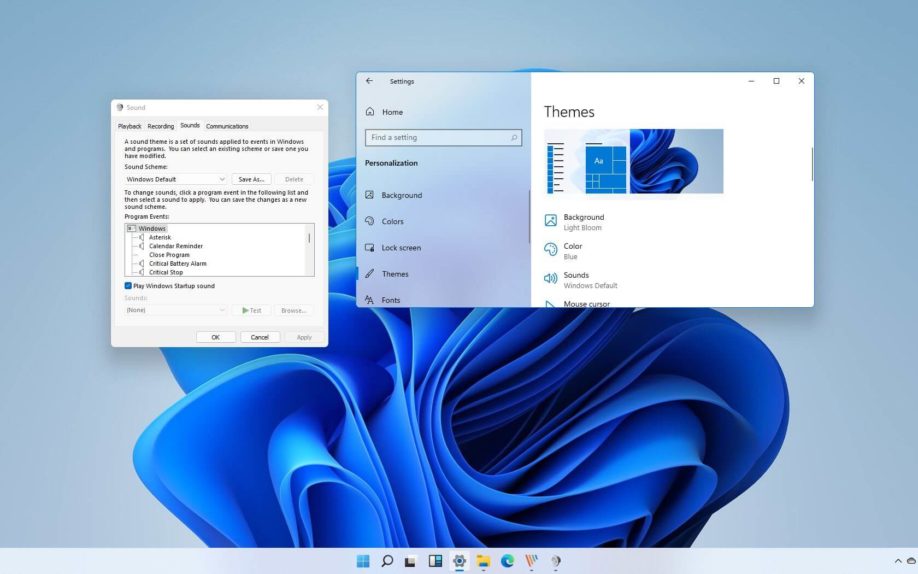This screenshot has width=918, height=574.
Task: Click the cloud icon in system tray
Action: click(912, 561)
